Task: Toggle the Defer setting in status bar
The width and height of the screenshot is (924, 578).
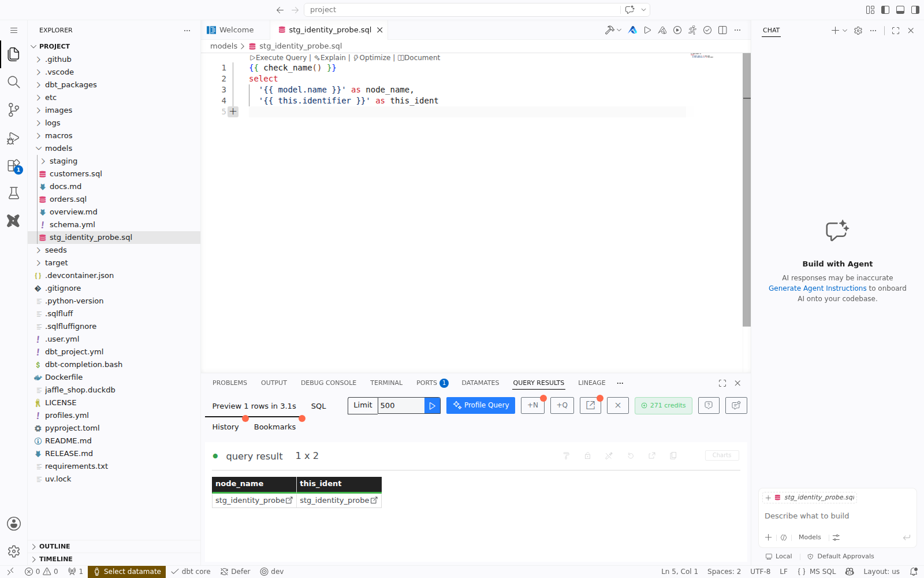Action: (x=236, y=572)
